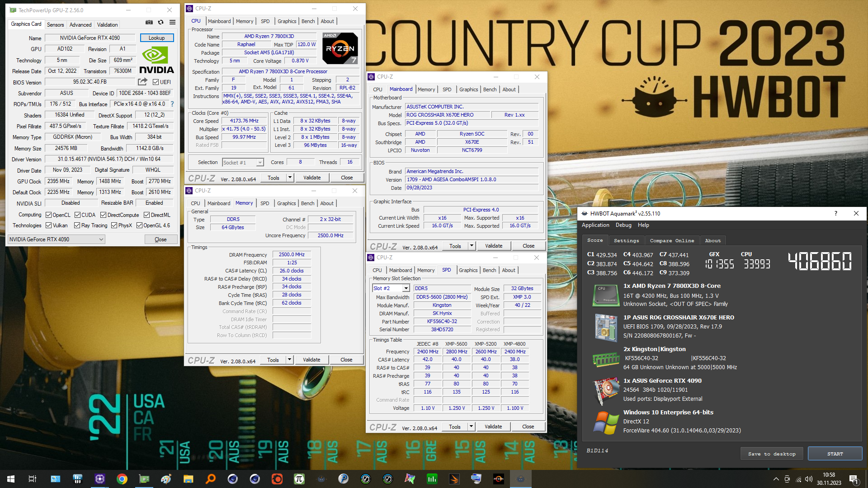Click the NVIDIA logo in GPU-Z
The image size is (868, 488).
point(156,61)
